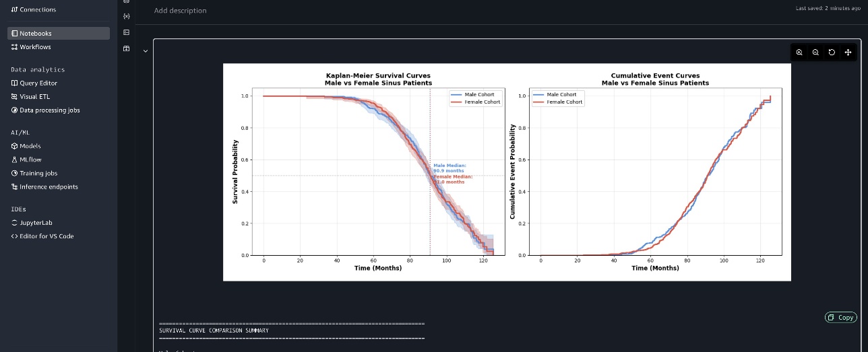This screenshot has height=352, width=868.
Task: Copy the cell output with Copy button
Action: [x=841, y=317]
